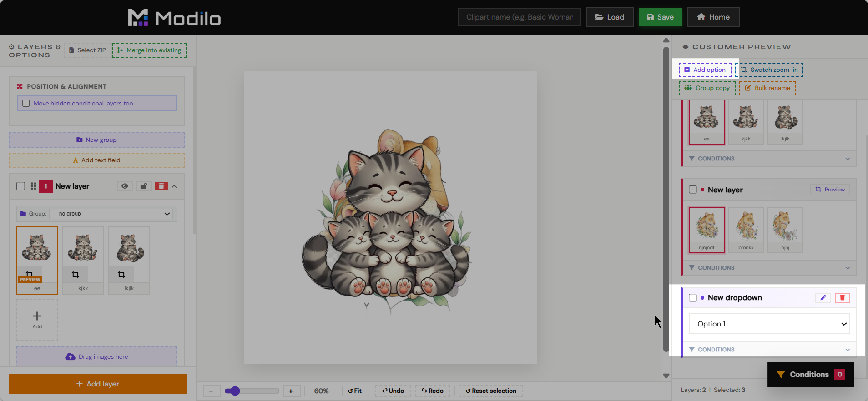The width and height of the screenshot is (868, 401).
Task: Open the Option 1 dropdown
Action: click(x=769, y=324)
